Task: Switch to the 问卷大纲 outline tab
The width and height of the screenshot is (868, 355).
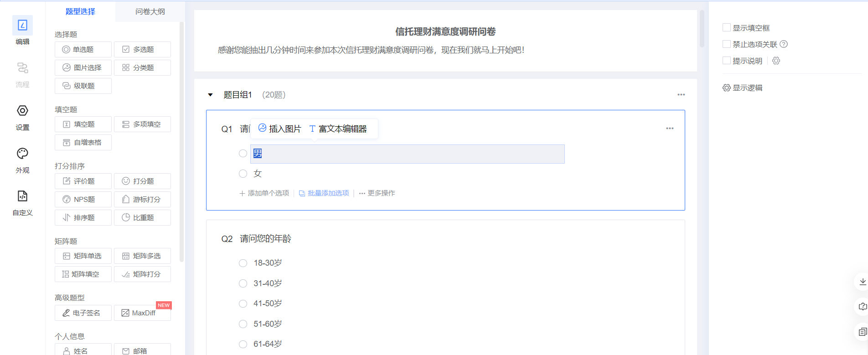Action: [x=150, y=11]
